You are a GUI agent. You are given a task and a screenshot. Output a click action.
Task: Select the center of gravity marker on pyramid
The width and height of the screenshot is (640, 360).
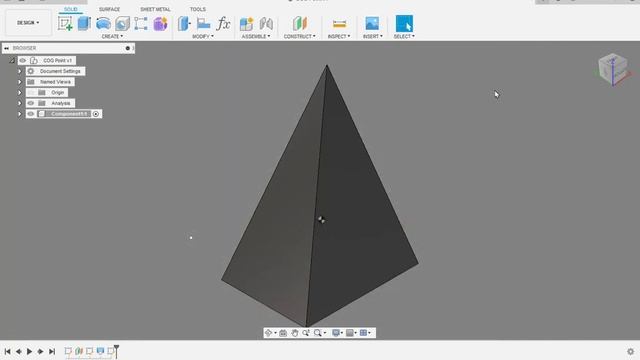tap(321, 220)
